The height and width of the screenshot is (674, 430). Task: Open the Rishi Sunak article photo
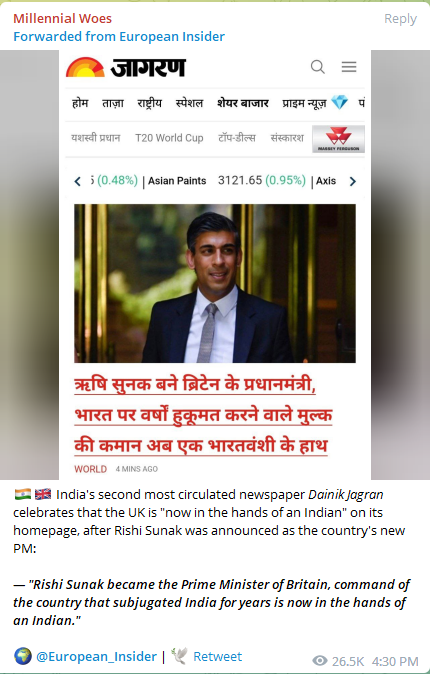click(215, 283)
